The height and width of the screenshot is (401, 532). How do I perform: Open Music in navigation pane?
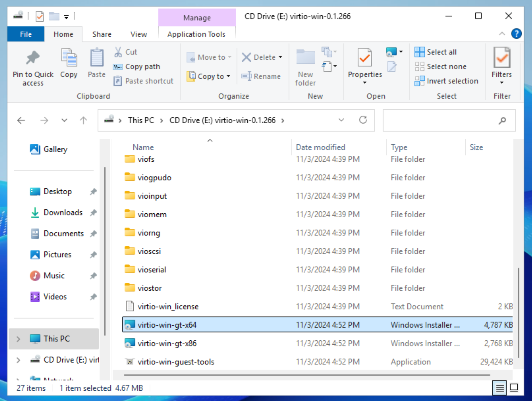[47, 276]
